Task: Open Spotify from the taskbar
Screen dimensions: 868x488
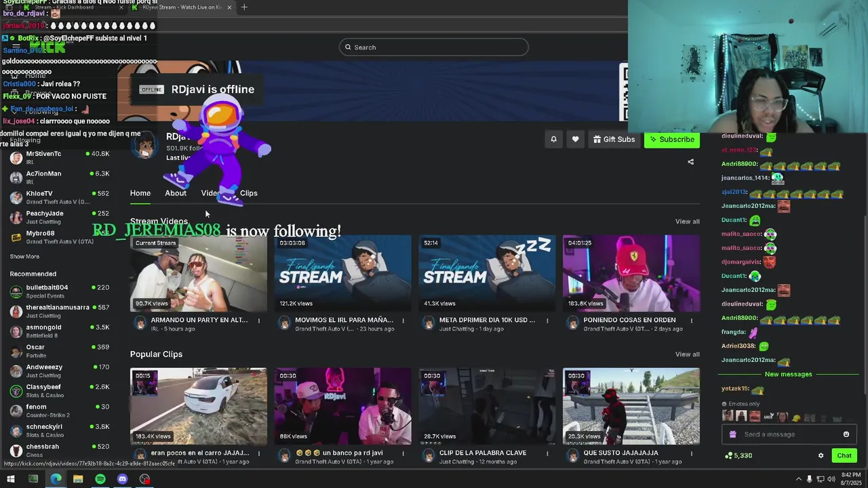Action: (100, 479)
